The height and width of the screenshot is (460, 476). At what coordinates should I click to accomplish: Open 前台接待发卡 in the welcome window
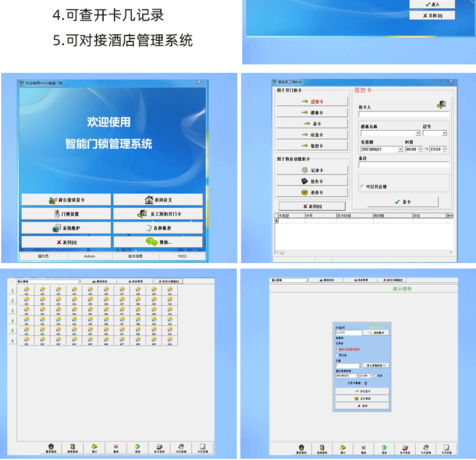66,200
